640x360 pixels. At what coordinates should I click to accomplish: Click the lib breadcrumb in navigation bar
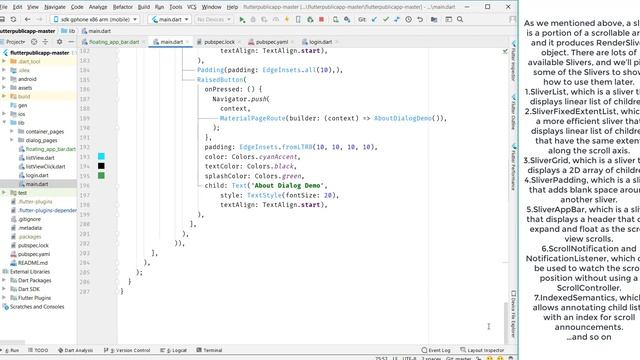tap(69, 31)
